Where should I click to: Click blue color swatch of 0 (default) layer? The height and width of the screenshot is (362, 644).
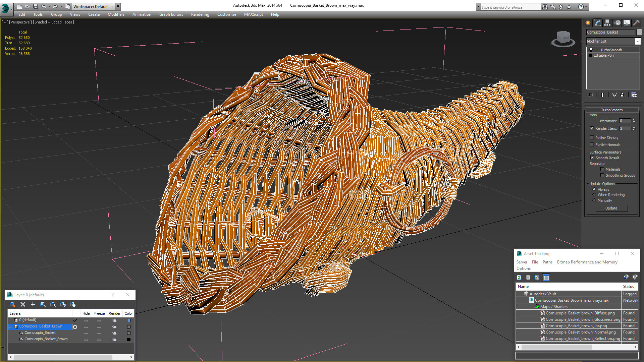point(128,320)
